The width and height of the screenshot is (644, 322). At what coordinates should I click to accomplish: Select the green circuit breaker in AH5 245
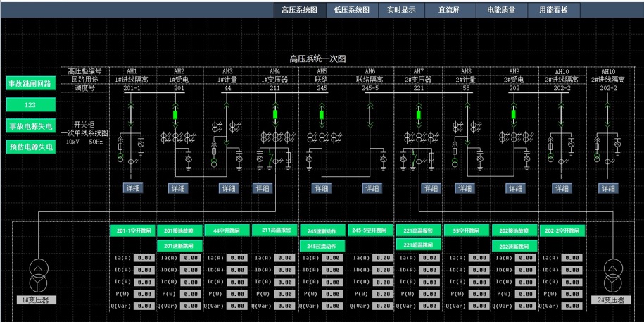322,115
